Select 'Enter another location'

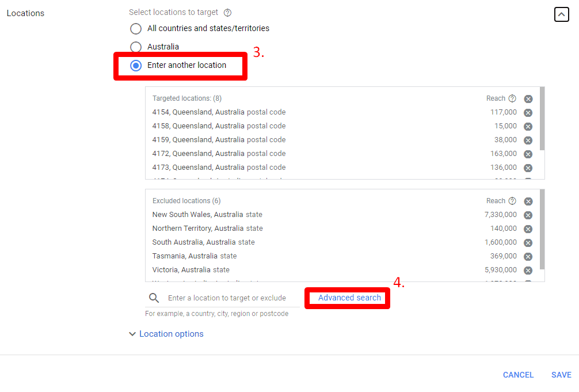click(136, 65)
